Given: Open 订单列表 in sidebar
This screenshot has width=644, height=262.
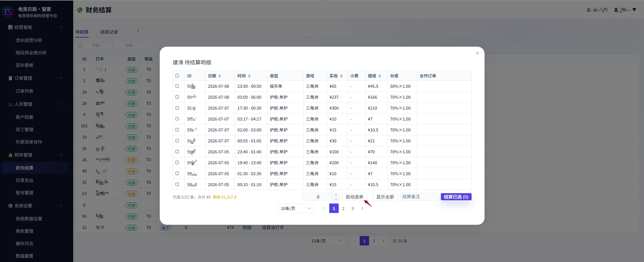Looking at the screenshot, I should [x=25, y=91].
